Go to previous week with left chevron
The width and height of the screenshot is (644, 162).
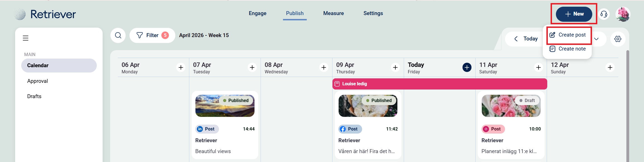(516, 39)
